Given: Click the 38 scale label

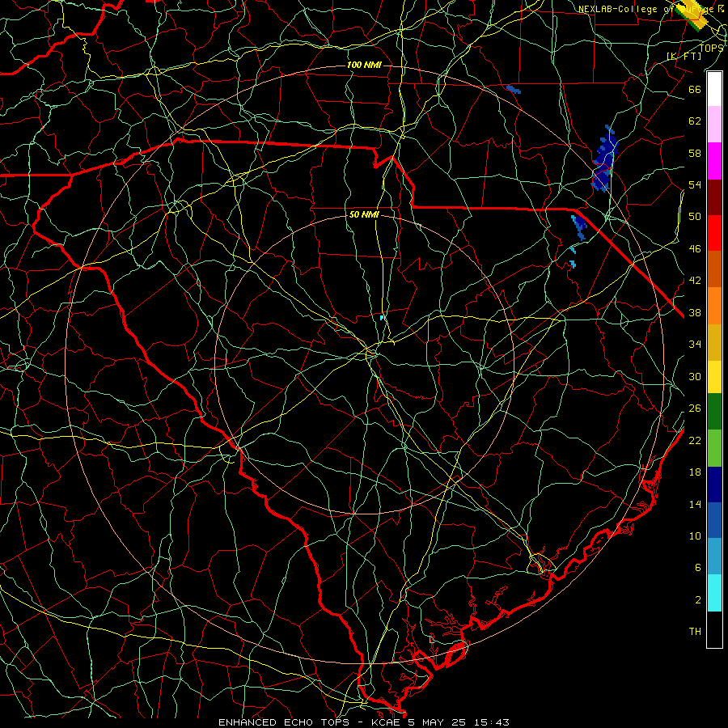Looking at the screenshot, I should pos(695,312).
